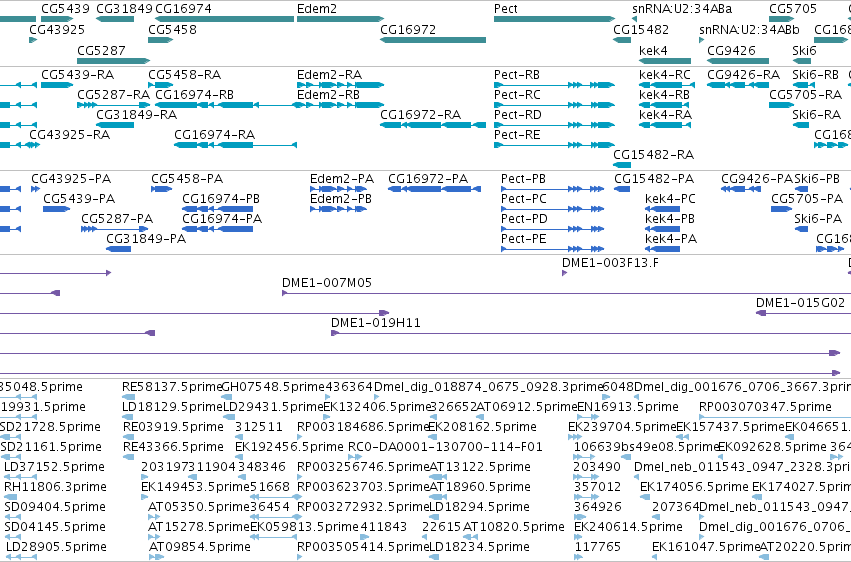Viewport: 851px width, 562px height.
Task: Select protein kek4-PA
Action: point(663,249)
